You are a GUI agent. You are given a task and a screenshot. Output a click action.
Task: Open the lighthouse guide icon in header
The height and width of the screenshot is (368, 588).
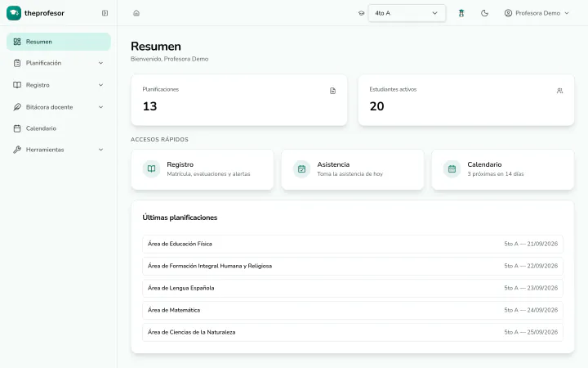tap(461, 13)
